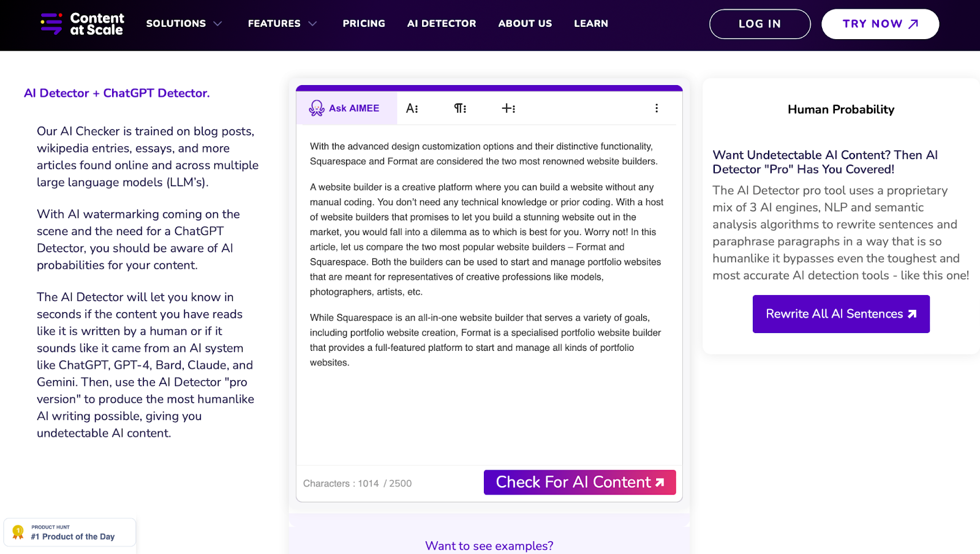The height and width of the screenshot is (554, 980).
Task: Click the paragraph starting 'A website builder is'
Action: (x=487, y=239)
